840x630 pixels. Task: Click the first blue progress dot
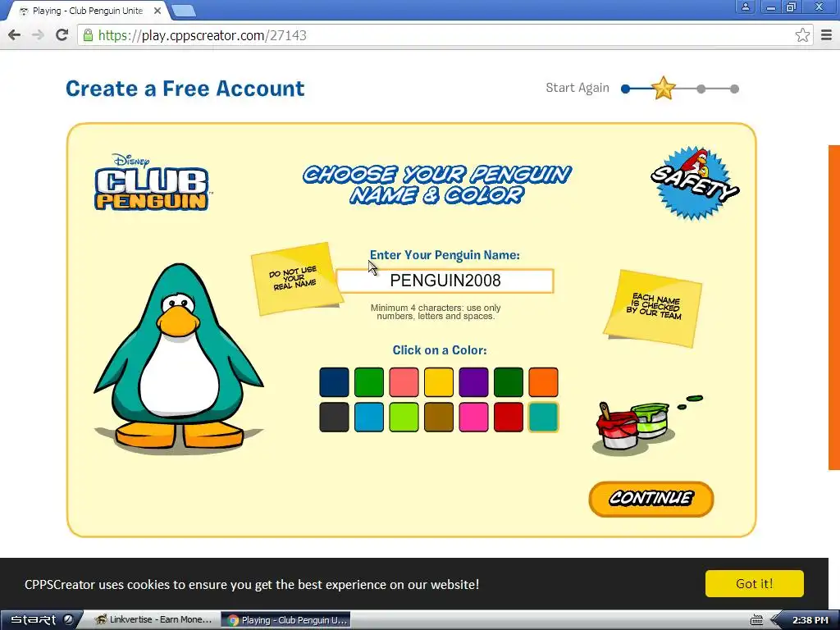pos(625,89)
